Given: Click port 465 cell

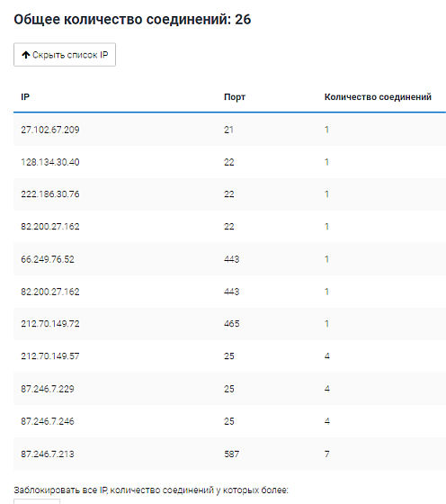Looking at the screenshot, I should [x=231, y=324].
